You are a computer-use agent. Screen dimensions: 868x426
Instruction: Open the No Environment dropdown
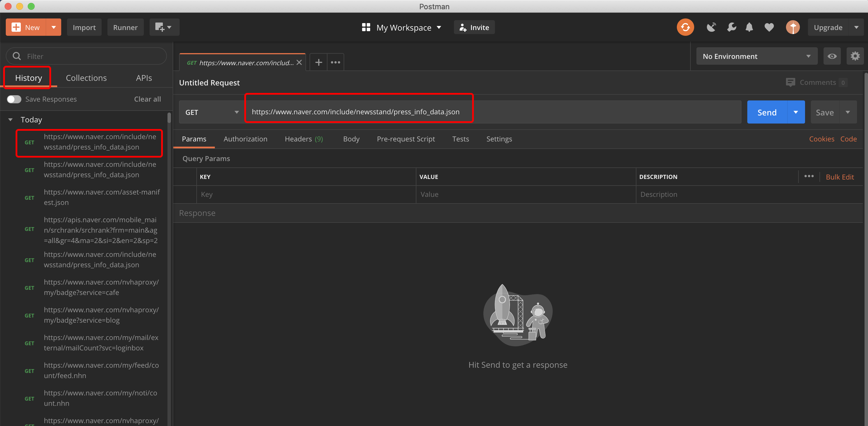[757, 56]
